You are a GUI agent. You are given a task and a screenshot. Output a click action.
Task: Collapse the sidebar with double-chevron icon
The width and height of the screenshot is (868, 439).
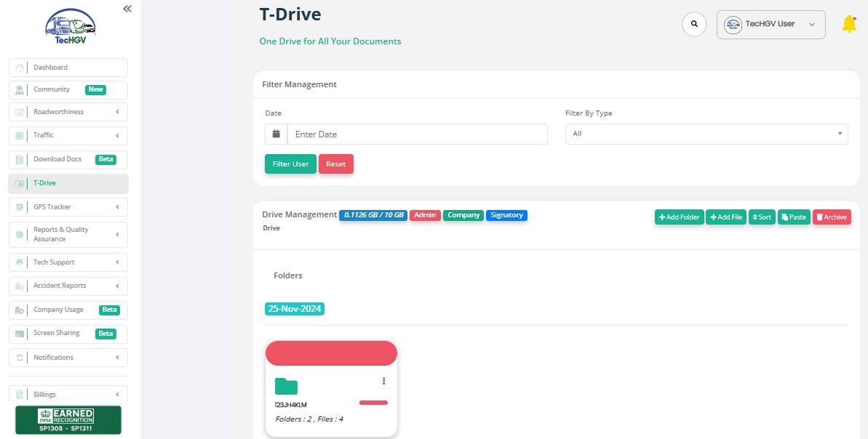(x=127, y=8)
